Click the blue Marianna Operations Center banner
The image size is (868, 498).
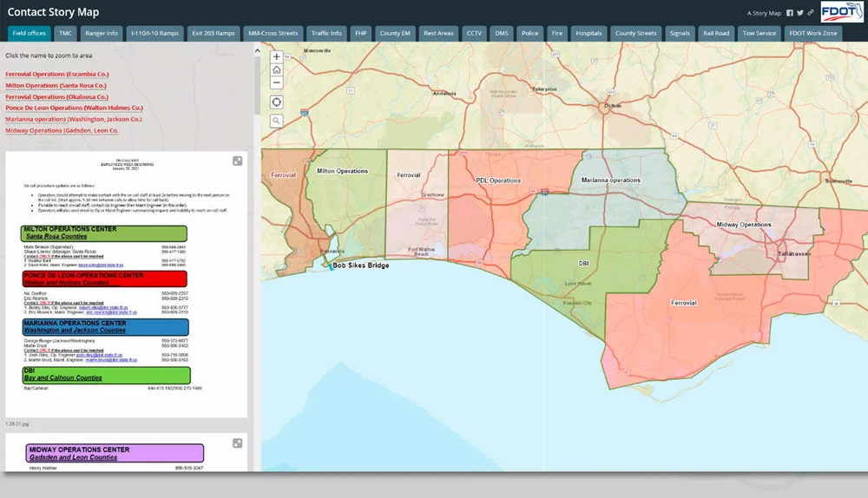(106, 326)
